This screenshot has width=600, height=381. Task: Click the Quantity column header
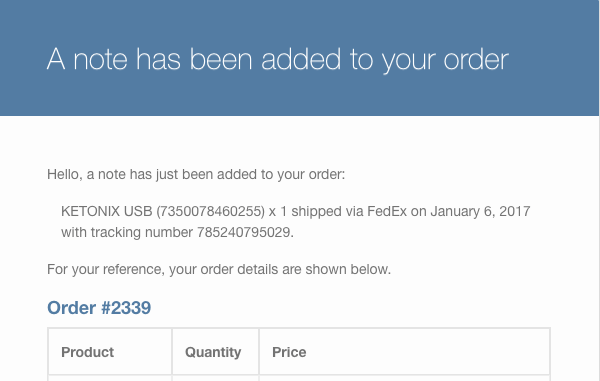(x=213, y=352)
